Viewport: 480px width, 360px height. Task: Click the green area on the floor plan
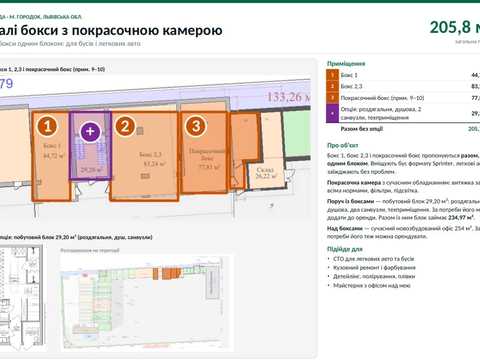[x=297, y=134]
